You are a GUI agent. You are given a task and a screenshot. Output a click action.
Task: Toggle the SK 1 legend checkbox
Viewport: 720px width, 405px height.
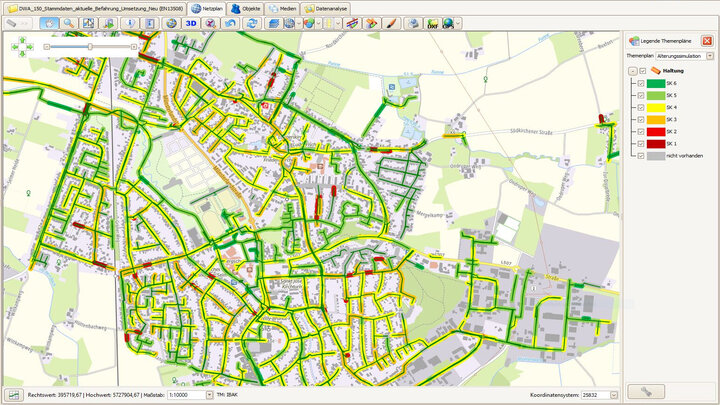coord(641,143)
